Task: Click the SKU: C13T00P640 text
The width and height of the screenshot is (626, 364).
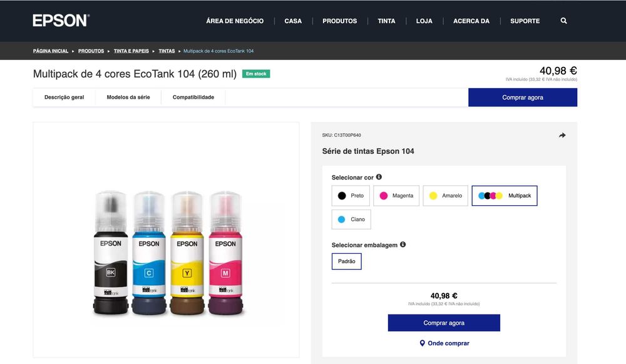Action: point(341,135)
